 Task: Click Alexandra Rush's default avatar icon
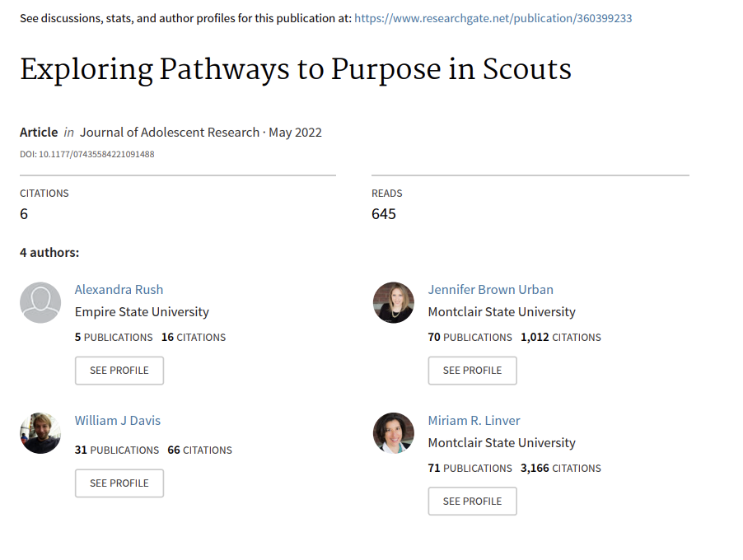[x=40, y=302]
